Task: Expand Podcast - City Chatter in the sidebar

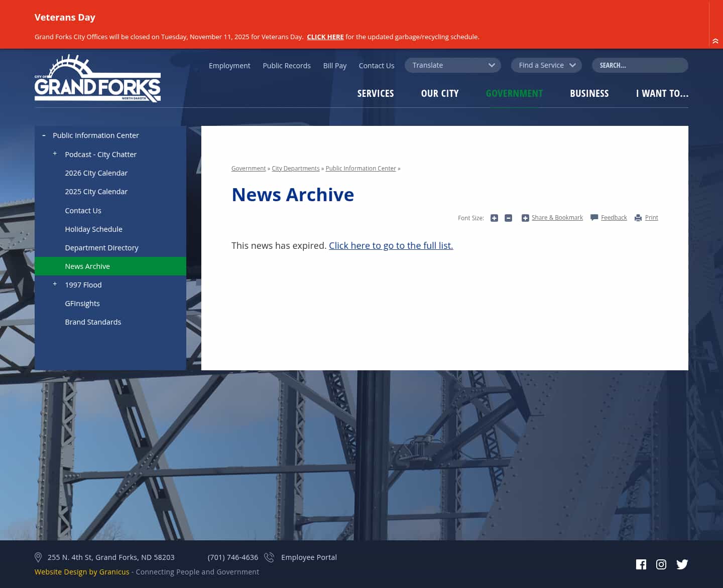Action: (55, 153)
